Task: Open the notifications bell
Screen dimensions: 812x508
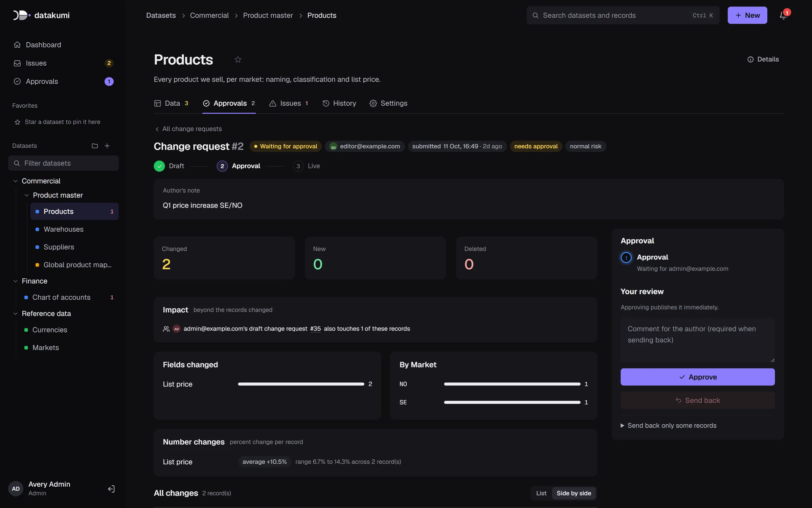Action: tap(783, 15)
